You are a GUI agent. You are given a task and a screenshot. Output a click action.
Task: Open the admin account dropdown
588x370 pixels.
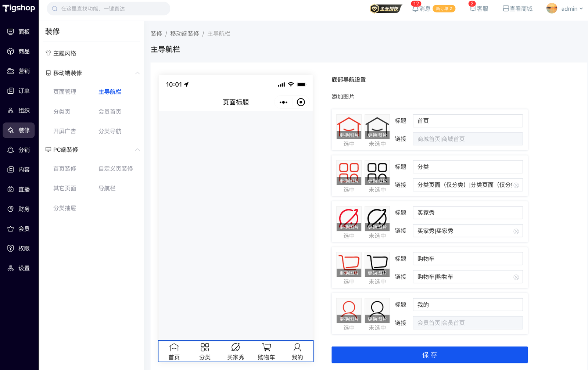pyautogui.click(x=565, y=8)
